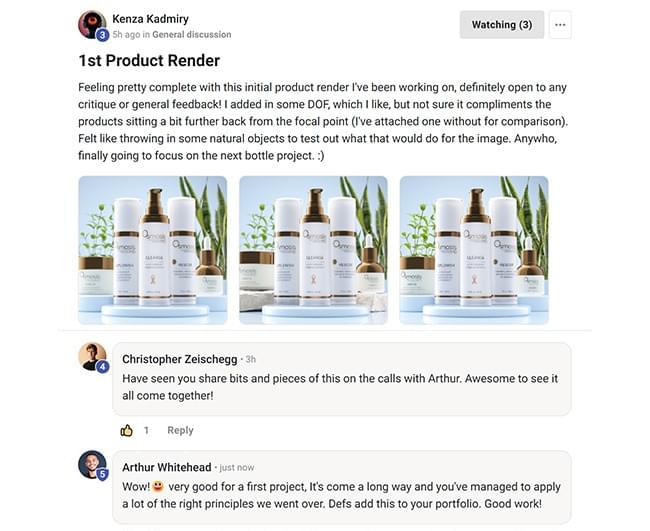Screen dimensions: 650x531
Task: Open the second product render thumbnail
Action: click(313, 250)
